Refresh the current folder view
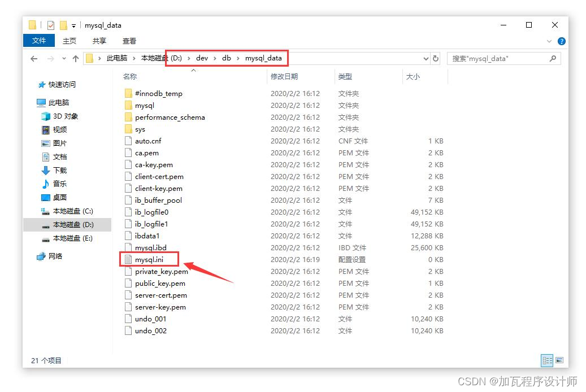586x392 pixels. coord(436,58)
